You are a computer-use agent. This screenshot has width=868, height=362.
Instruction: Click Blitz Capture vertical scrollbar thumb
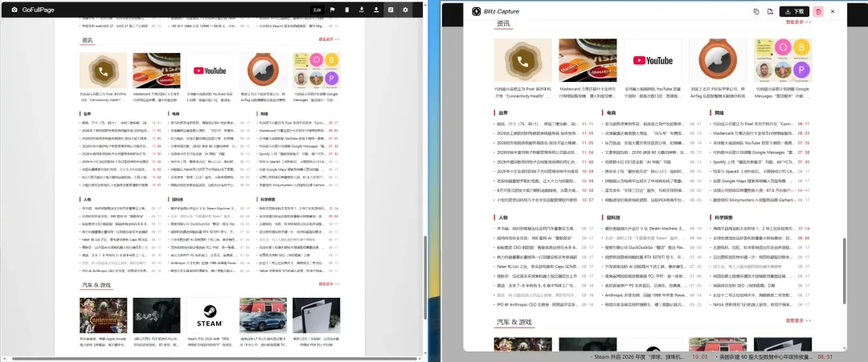point(844,270)
